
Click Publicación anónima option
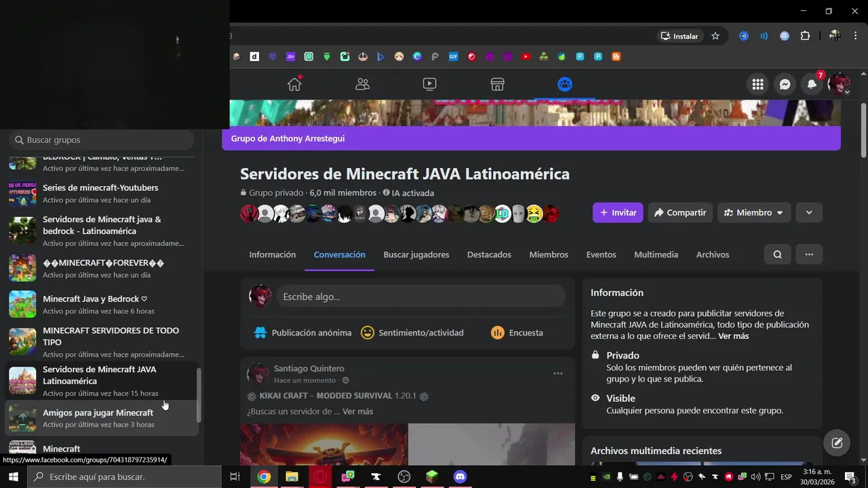(302, 333)
